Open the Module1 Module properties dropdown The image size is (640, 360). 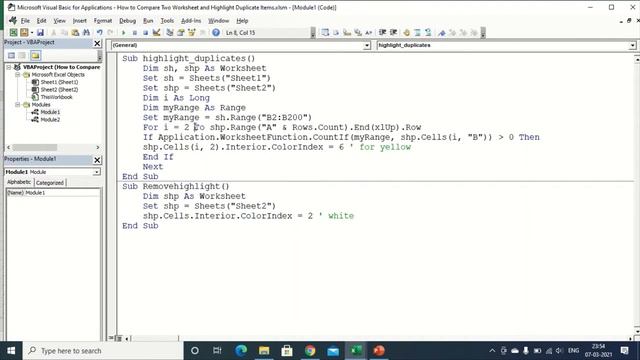(x=96, y=172)
